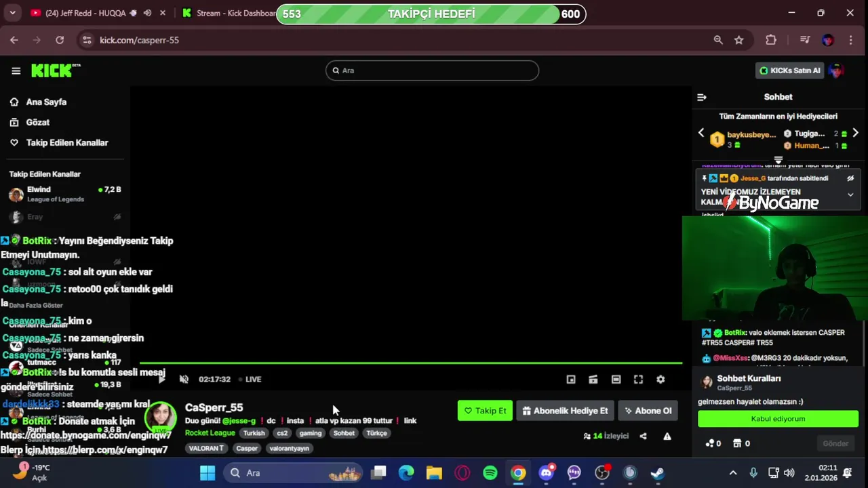Image resolution: width=868 pixels, height=488 pixels.
Task: Select the cs2 tag
Action: click(x=282, y=433)
